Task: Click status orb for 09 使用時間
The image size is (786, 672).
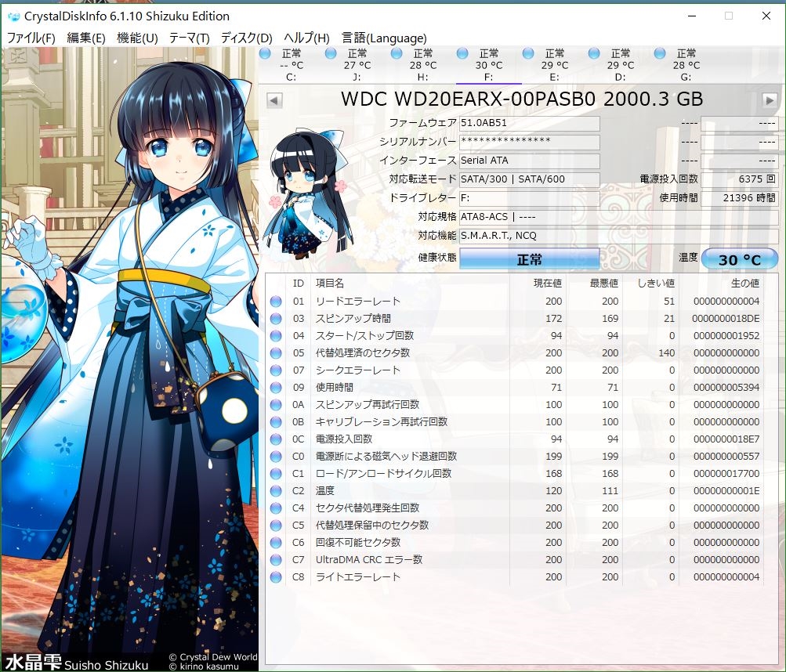Action: [276, 388]
